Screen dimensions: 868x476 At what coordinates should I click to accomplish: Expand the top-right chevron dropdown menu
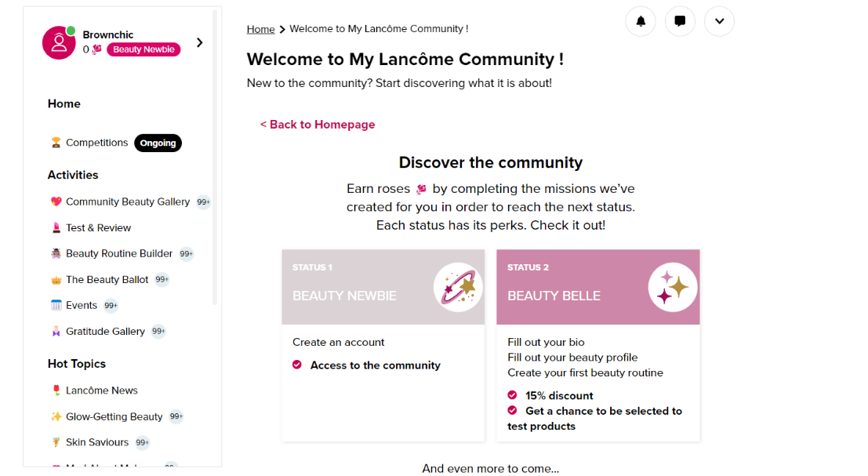tap(719, 21)
